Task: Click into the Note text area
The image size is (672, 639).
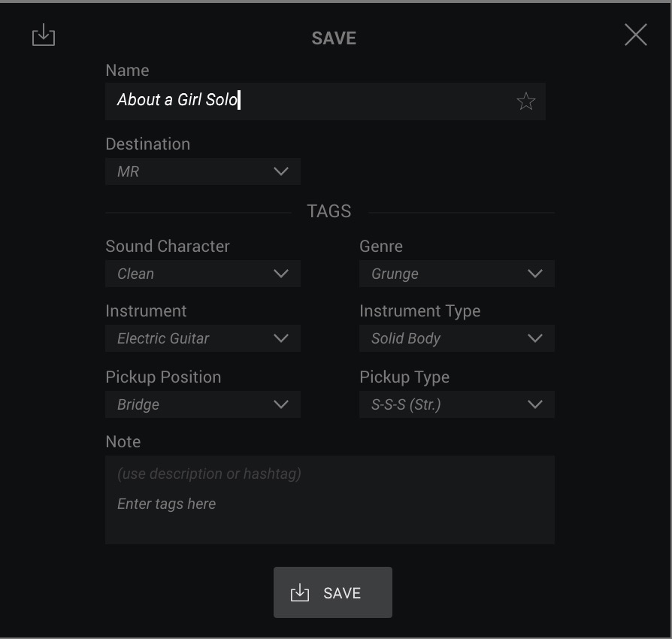Action: 330,500
